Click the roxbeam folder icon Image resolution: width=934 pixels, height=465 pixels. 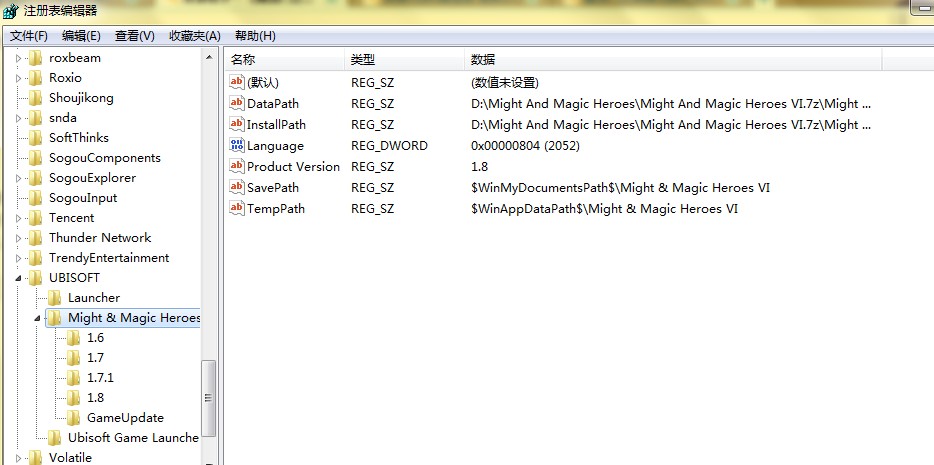tap(36, 58)
